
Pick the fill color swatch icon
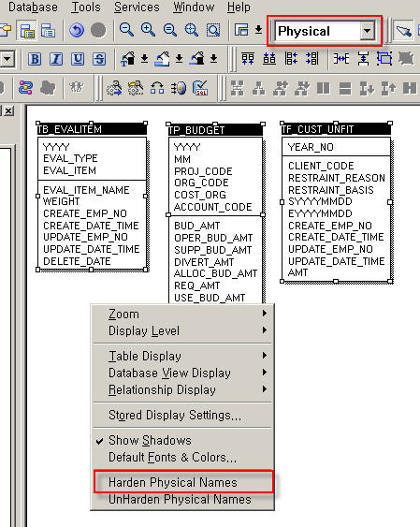163,59
